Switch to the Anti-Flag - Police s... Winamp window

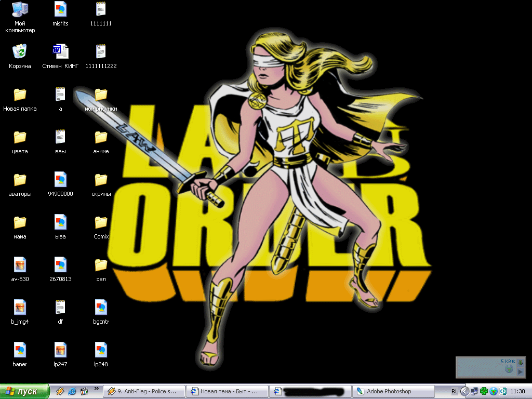pyautogui.click(x=144, y=391)
